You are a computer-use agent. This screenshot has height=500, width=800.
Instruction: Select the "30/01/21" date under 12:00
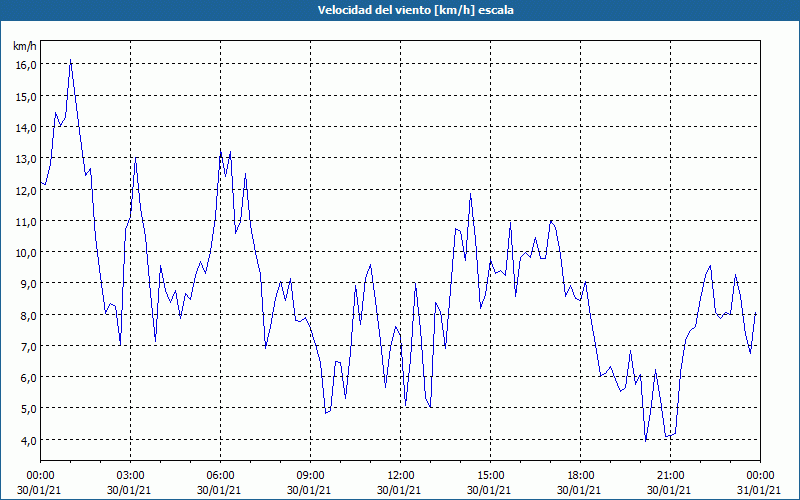pyautogui.click(x=399, y=490)
